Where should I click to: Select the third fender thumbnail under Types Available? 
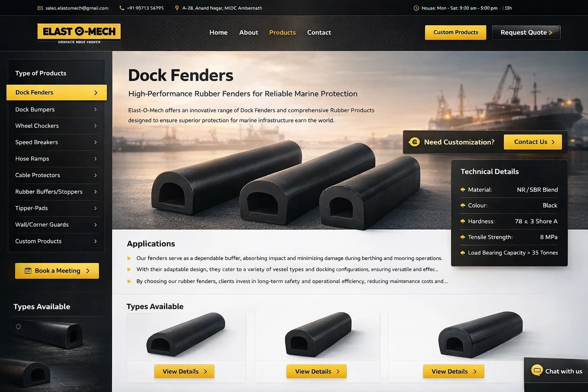480,335
